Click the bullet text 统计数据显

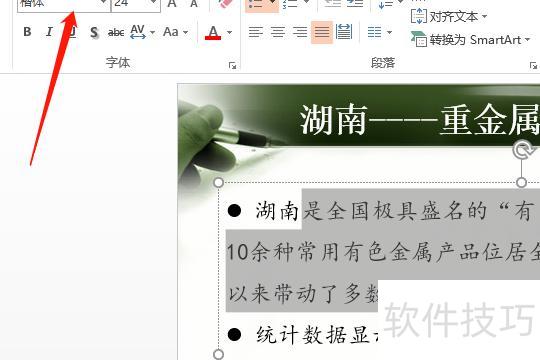tap(317, 335)
